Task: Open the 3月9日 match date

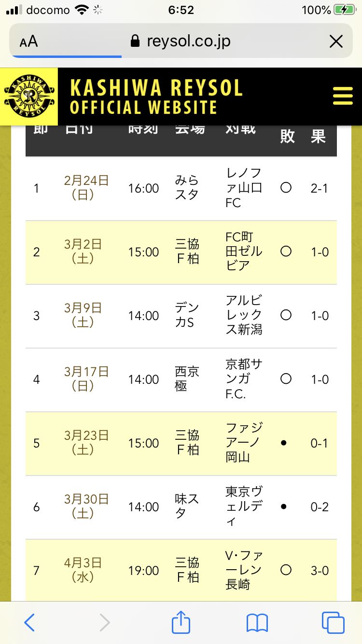Action: pos(83,315)
